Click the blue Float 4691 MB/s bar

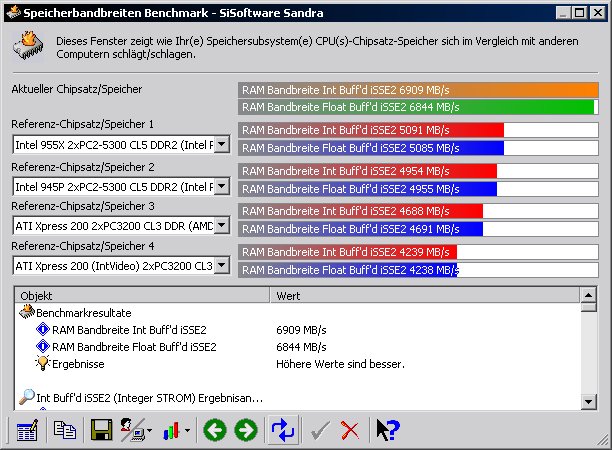coord(360,229)
